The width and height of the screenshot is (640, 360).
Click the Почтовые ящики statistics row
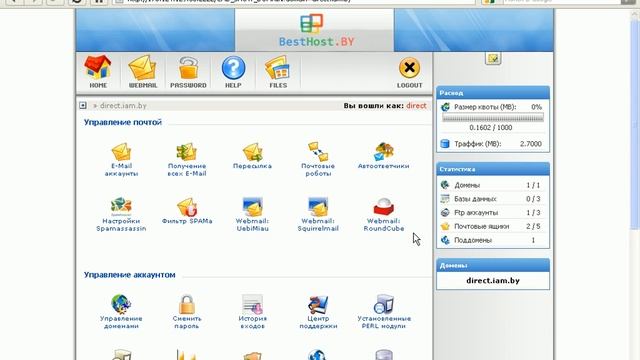pos(493,226)
